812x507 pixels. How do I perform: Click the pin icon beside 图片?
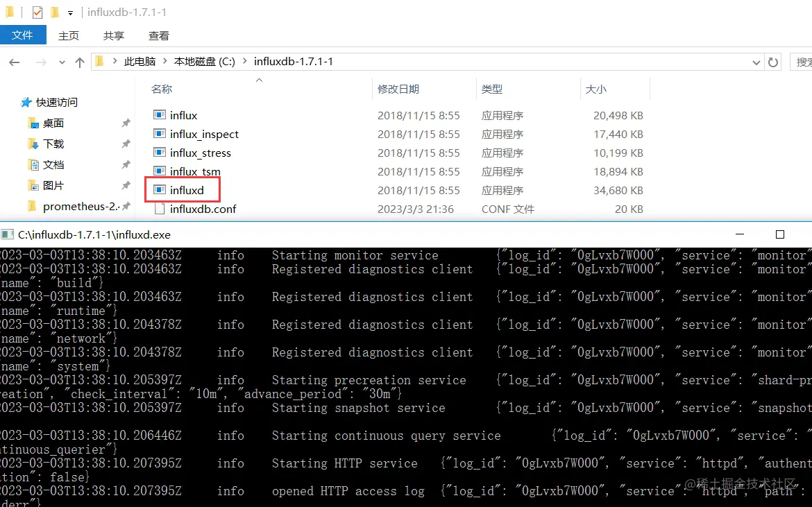pyautogui.click(x=126, y=185)
